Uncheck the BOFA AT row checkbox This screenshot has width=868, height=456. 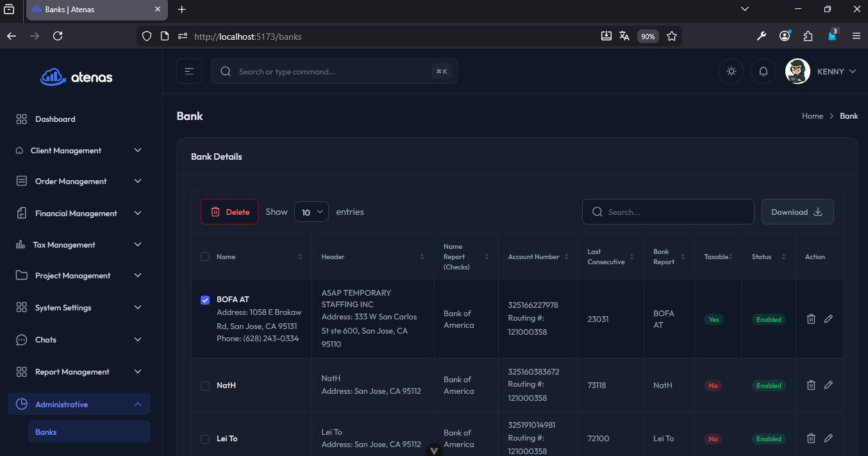(x=205, y=300)
